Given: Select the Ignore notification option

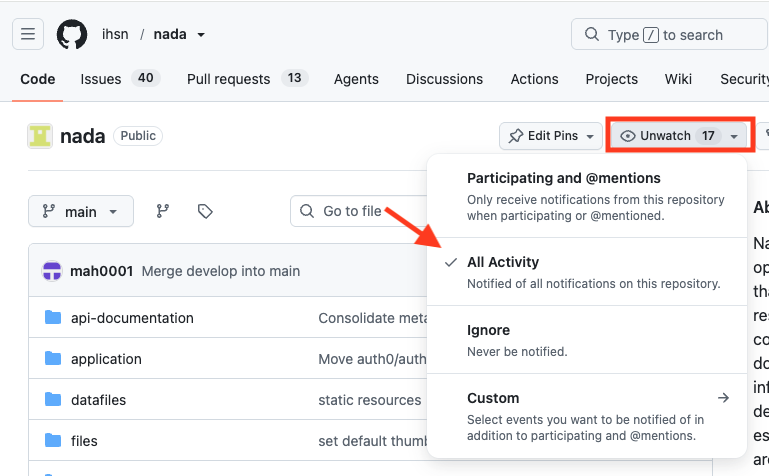Looking at the screenshot, I should (x=587, y=340).
